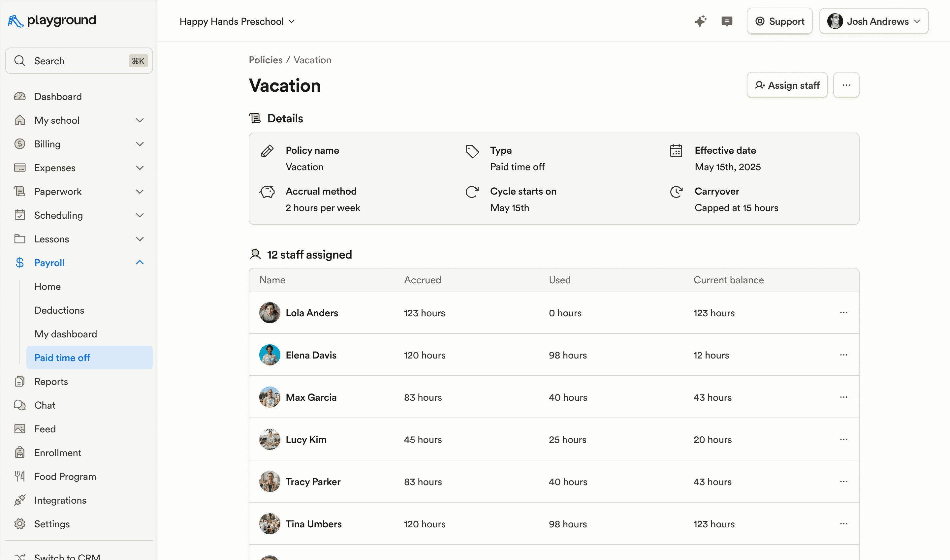This screenshot has width=950, height=560.
Task: Navigate to Policies breadcrumb link
Action: pyautogui.click(x=265, y=60)
